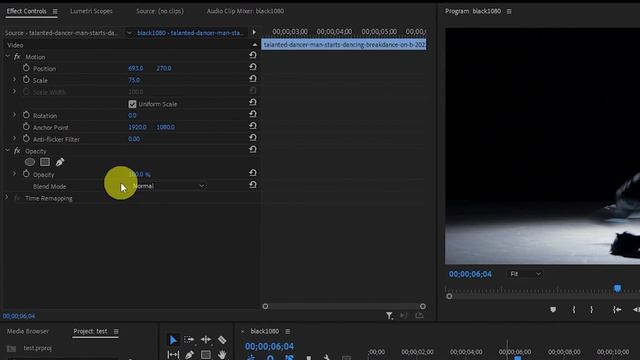Select the clip bar in Effect Controls timeline
The height and width of the screenshot is (360, 640).
(x=344, y=44)
